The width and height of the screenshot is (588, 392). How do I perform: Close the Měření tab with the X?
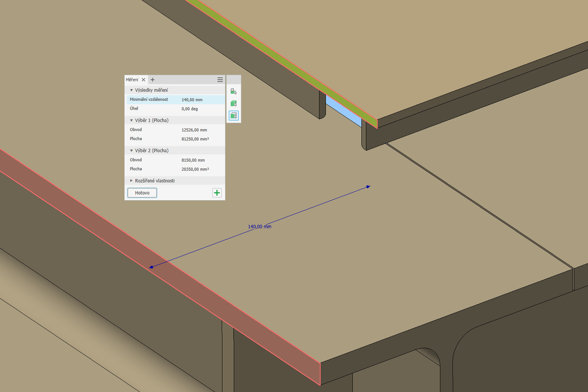pyautogui.click(x=144, y=80)
